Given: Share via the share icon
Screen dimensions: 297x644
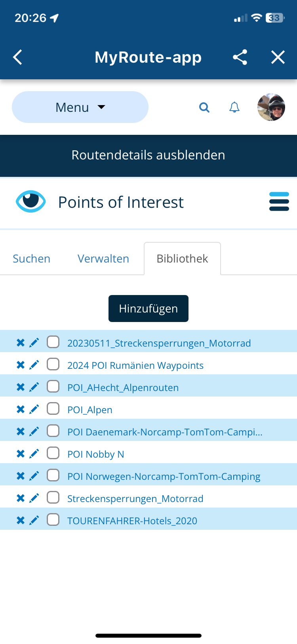Looking at the screenshot, I should [x=240, y=57].
